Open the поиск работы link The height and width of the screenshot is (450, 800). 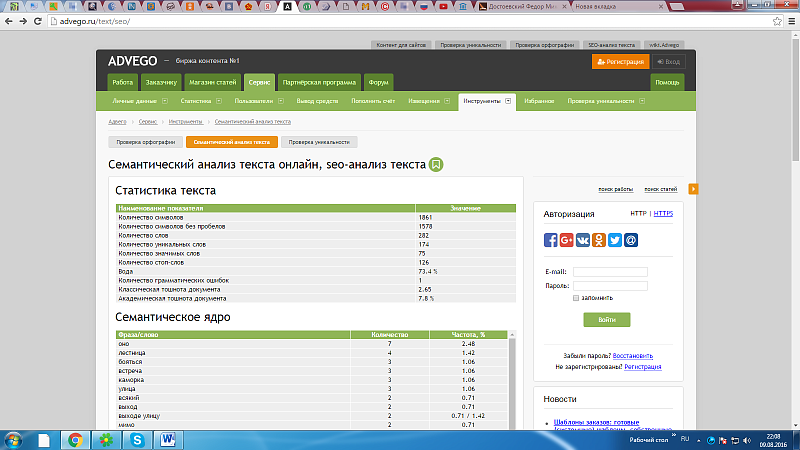[616, 189]
